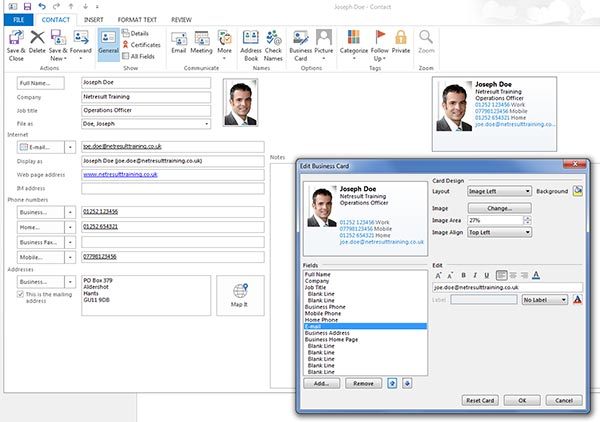Screen dimensions: 600x422
Task: Move selected field down in list
Action: tap(407, 383)
